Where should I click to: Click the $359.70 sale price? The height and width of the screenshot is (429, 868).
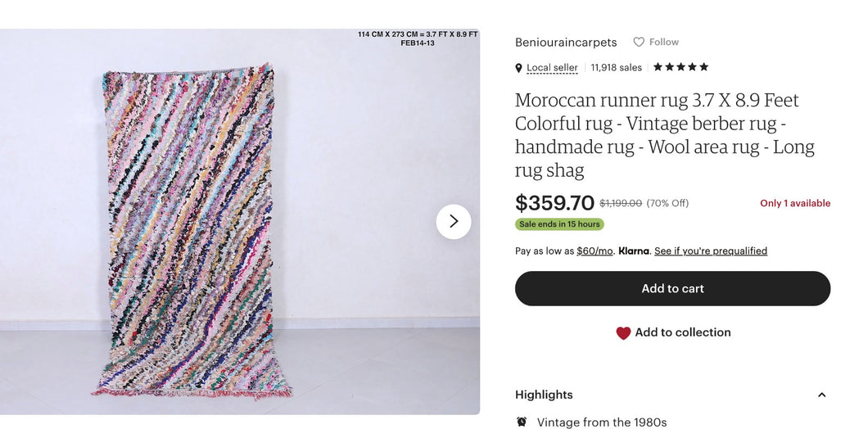(554, 203)
